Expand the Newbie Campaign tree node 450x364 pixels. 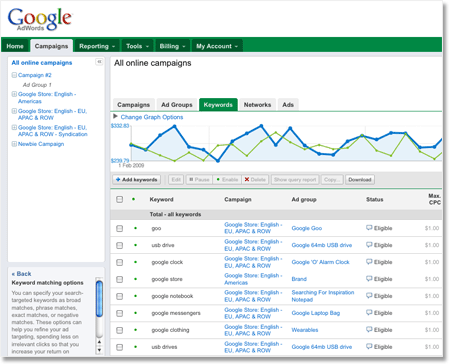[14, 144]
